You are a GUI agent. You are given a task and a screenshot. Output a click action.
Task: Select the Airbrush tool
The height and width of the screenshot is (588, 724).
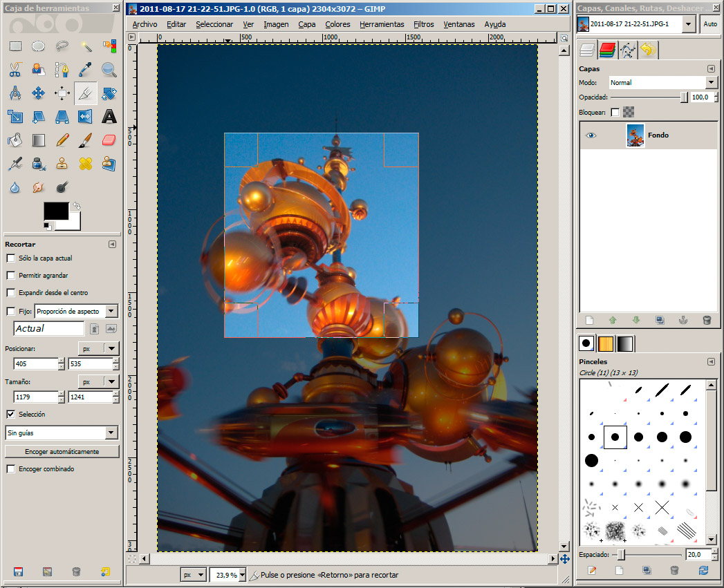15,163
